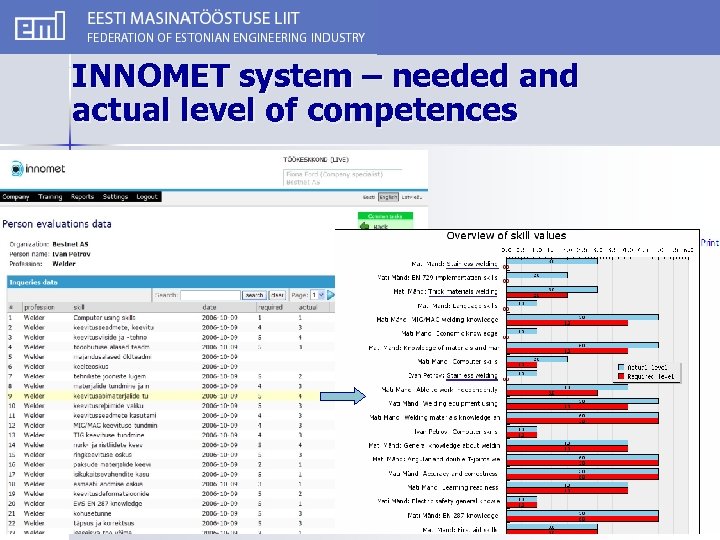Click Logout in the navigation bar
Screen dimensions: 720x540
click(x=147, y=197)
